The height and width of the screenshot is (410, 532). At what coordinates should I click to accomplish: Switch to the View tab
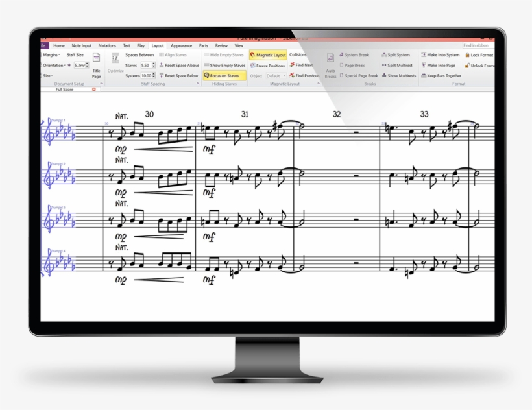pyautogui.click(x=239, y=45)
